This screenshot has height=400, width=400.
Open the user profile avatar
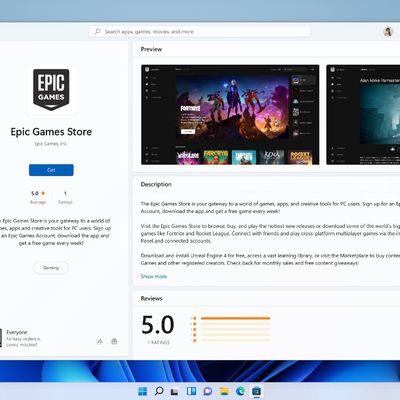pos(388,32)
